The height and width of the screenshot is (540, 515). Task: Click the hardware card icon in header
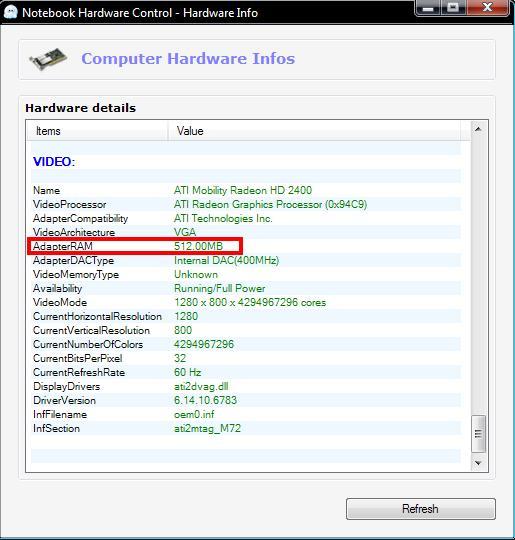coord(48,59)
